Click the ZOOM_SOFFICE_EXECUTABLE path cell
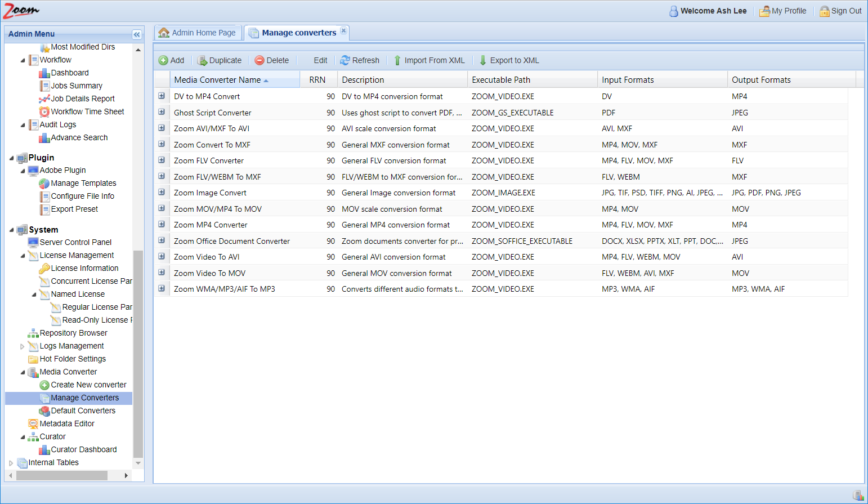Image resolution: width=868 pixels, height=504 pixels. coord(522,241)
